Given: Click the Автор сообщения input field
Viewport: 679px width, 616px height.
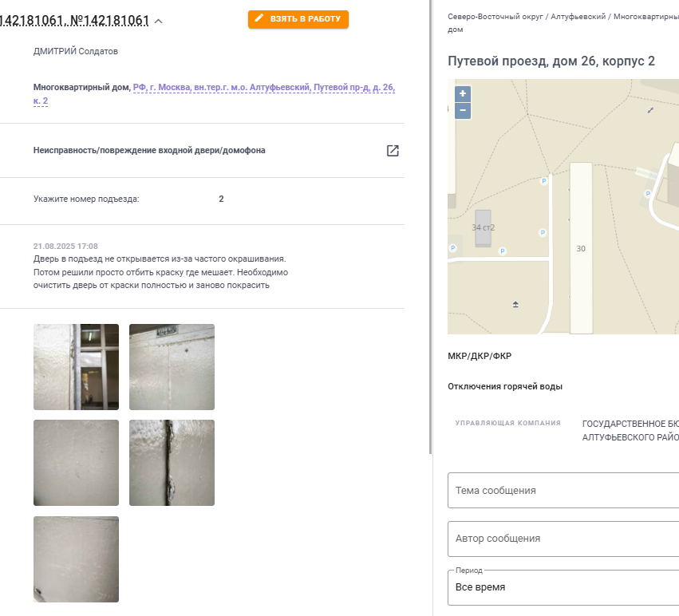Looking at the screenshot, I should [x=563, y=539].
